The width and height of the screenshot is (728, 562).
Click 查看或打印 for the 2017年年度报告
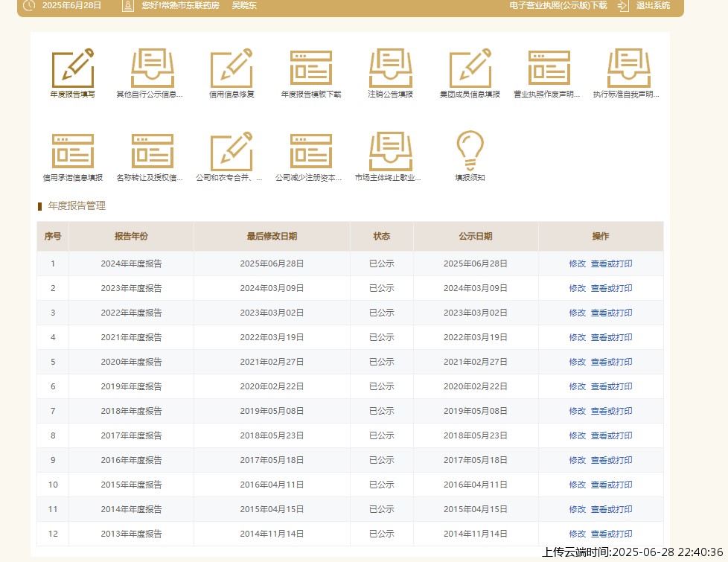(x=611, y=435)
